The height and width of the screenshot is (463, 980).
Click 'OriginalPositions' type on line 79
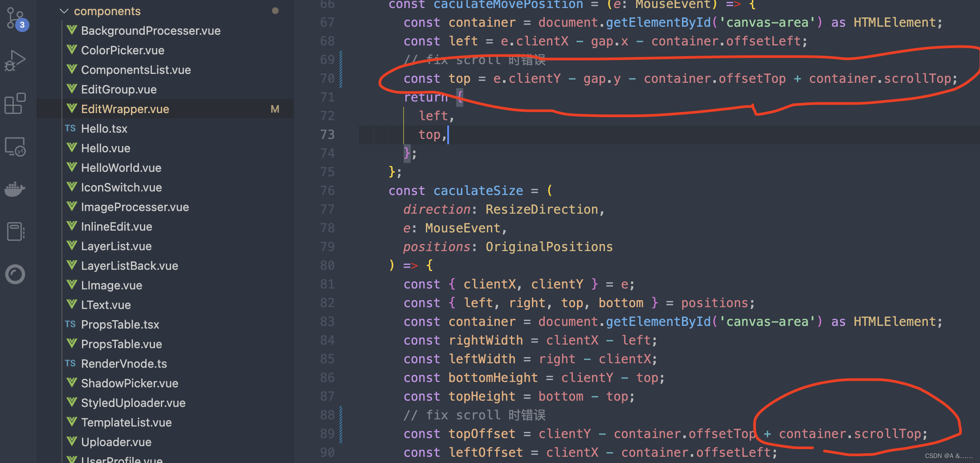[x=549, y=247]
